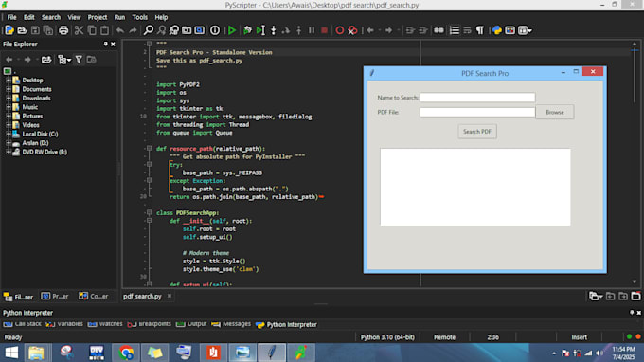The width and height of the screenshot is (644, 362).
Task: Click the Step Into icon
Action: (x=273, y=30)
